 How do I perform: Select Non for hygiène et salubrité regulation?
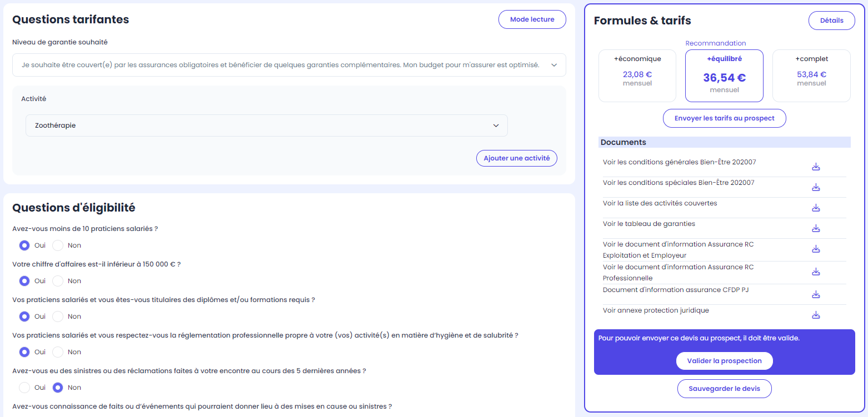pos(58,352)
